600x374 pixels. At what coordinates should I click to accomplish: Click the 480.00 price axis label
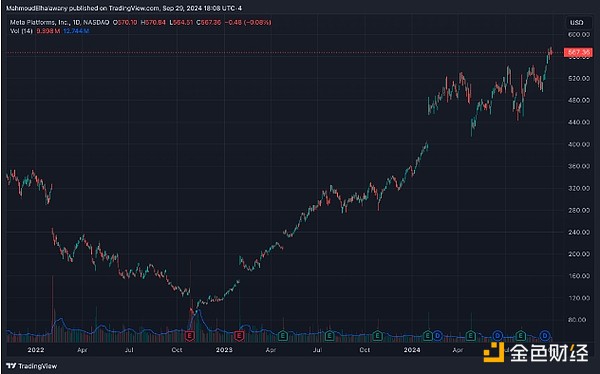point(579,100)
